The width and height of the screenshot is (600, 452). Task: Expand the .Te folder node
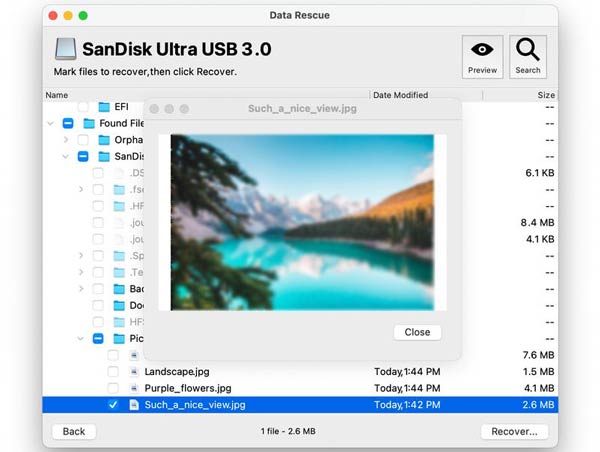81,273
